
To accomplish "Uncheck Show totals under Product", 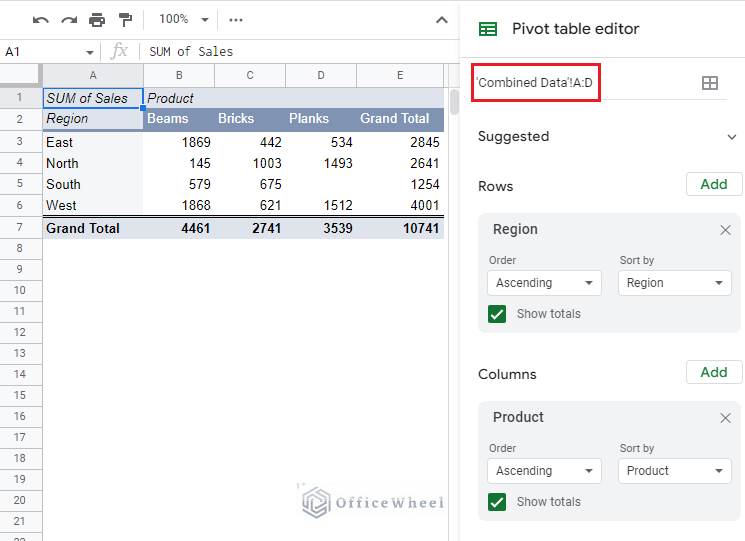I will click(497, 502).
